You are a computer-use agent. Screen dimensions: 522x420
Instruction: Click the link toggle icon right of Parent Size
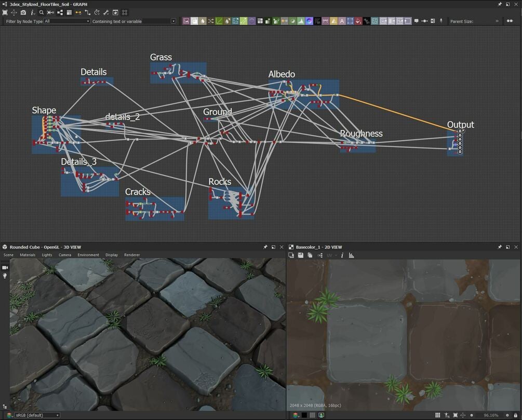510,21
